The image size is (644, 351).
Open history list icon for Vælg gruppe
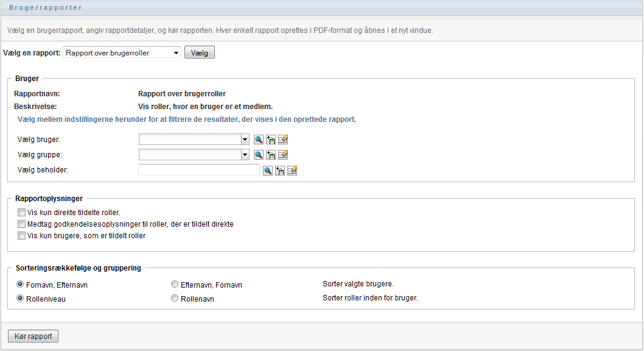point(271,155)
